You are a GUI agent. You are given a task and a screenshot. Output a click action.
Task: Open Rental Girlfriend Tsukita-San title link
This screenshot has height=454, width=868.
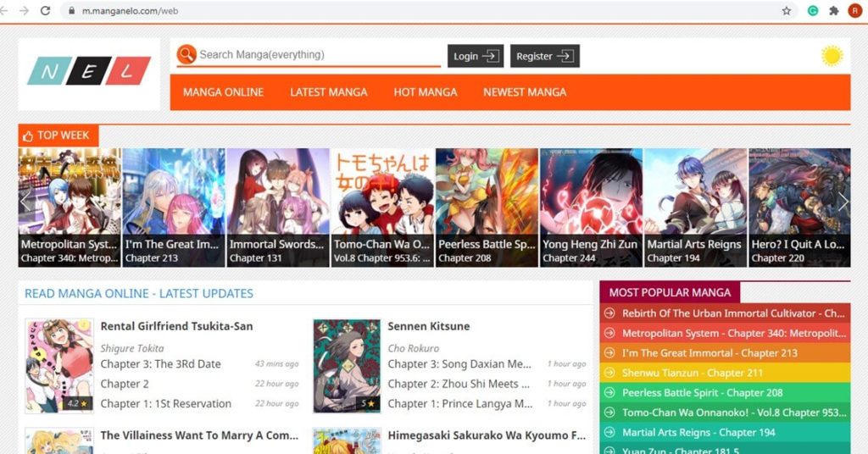pyautogui.click(x=176, y=326)
